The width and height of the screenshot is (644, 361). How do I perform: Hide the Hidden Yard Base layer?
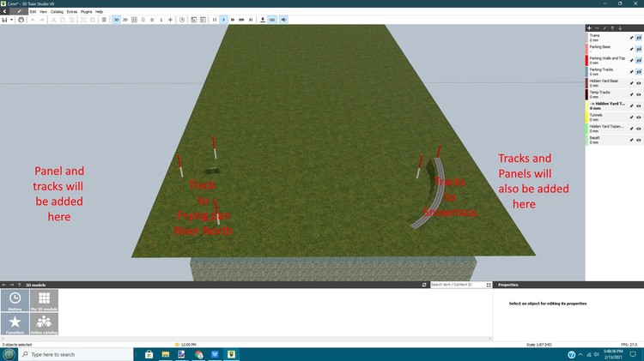click(639, 83)
